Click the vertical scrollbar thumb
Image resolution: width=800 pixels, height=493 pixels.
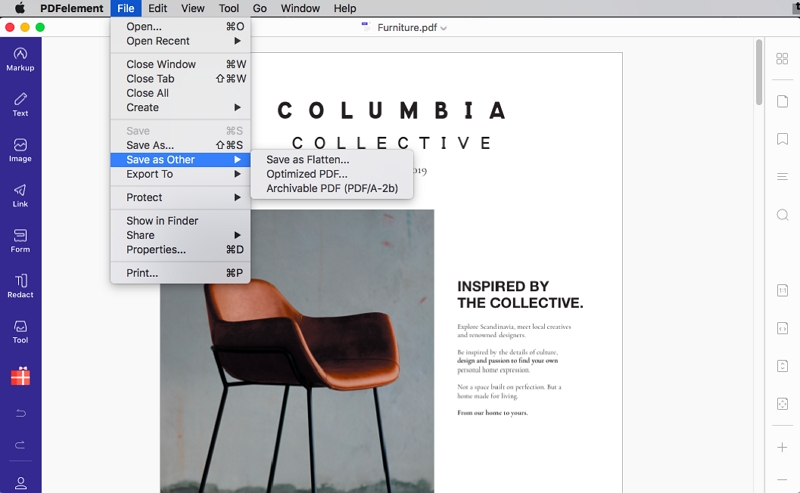point(759,72)
